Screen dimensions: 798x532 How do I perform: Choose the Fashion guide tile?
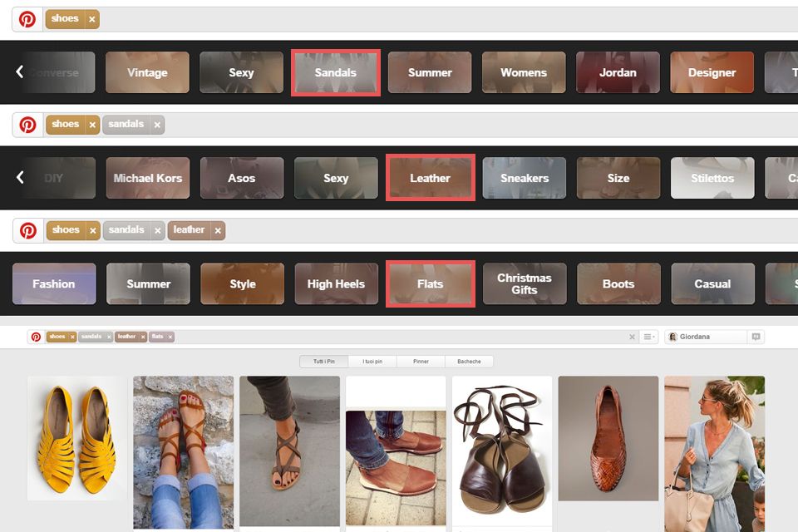coord(54,283)
